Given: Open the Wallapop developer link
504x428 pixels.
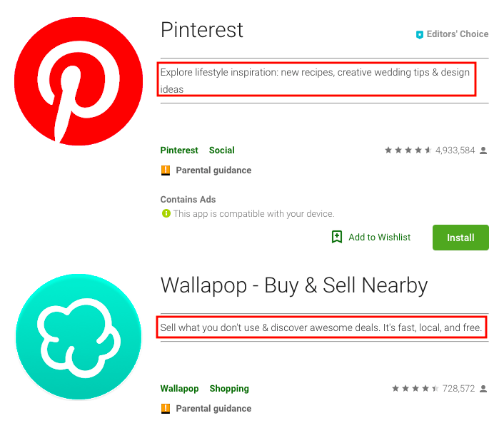Looking at the screenshot, I should coord(179,389).
